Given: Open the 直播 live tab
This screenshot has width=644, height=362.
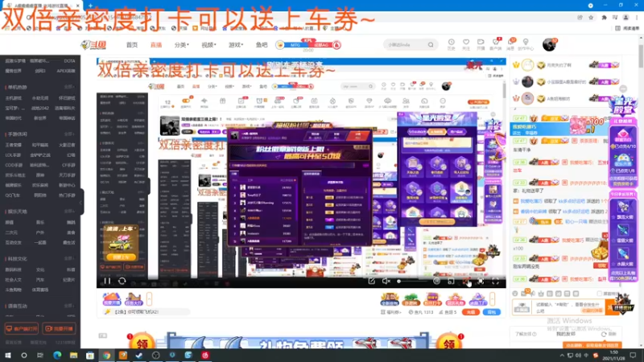Looking at the screenshot, I should click(156, 45).
